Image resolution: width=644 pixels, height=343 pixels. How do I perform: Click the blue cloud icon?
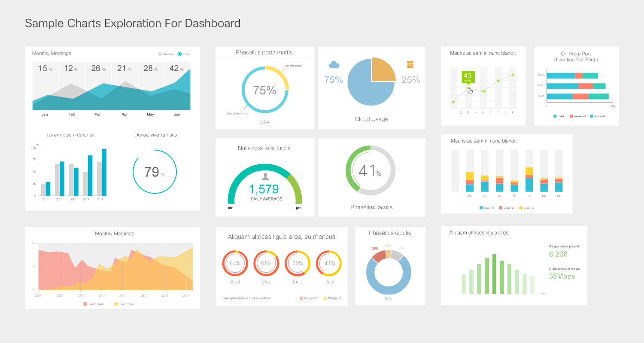(x=334, y=65)
